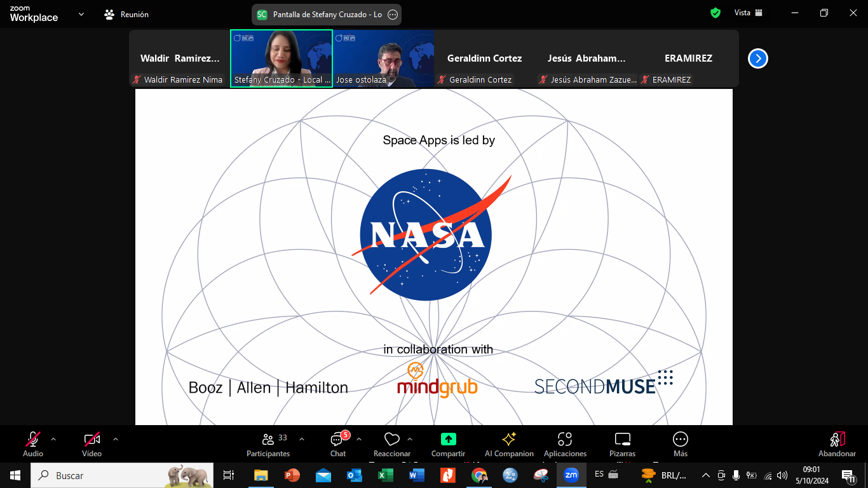This screenshot has height=488, width=868.
Task: Start camera with Vídeo button
Action: 92,444
